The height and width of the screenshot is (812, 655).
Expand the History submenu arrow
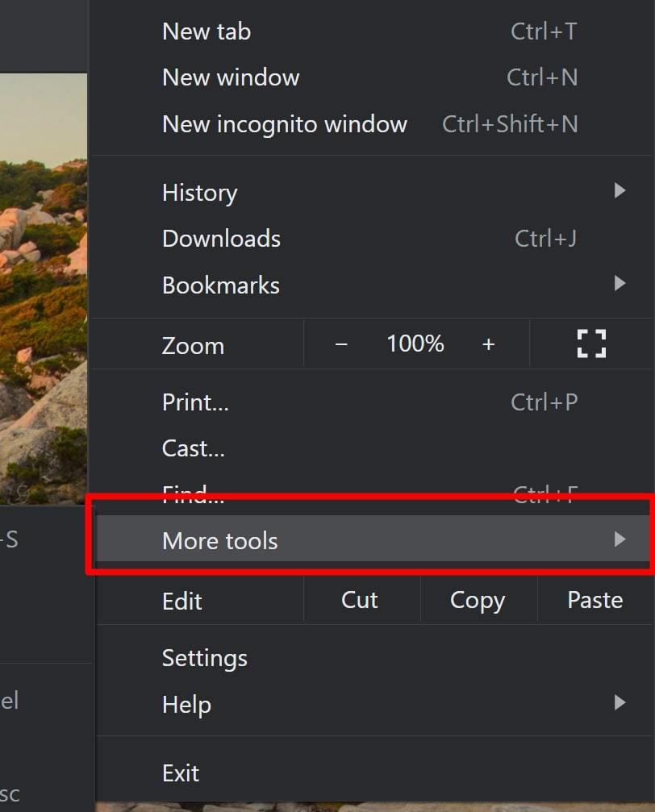click(x=620, y=190)
